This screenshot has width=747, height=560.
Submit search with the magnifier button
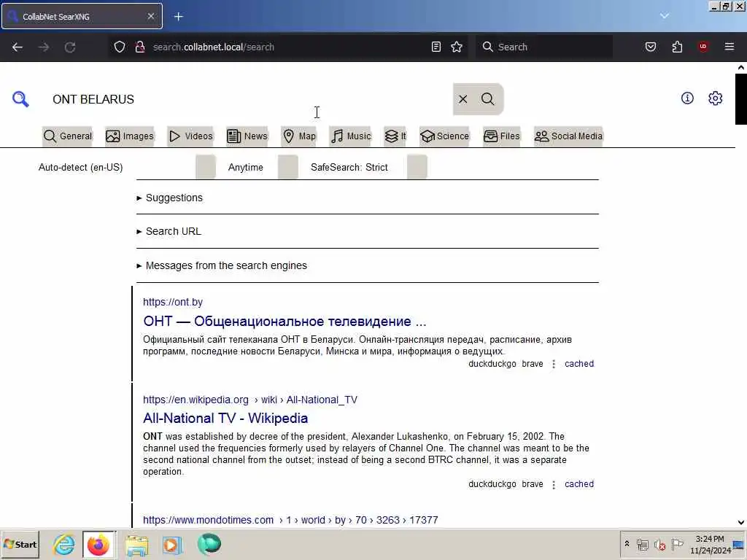[x=488, y=99]
